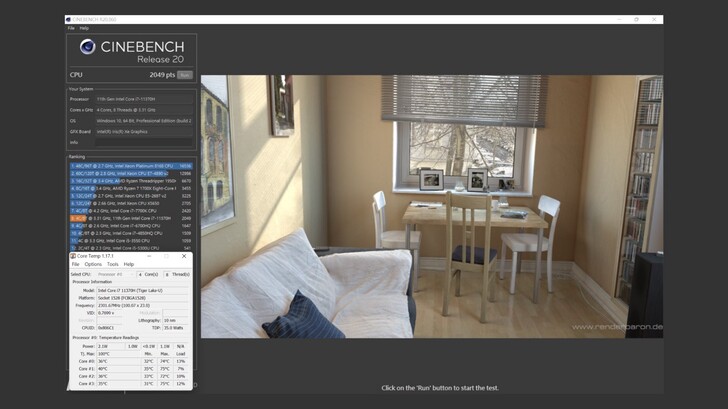Click the Processor field showing i7-11370H
Viewport: 728px width, 409px height.
click(143, 99)
